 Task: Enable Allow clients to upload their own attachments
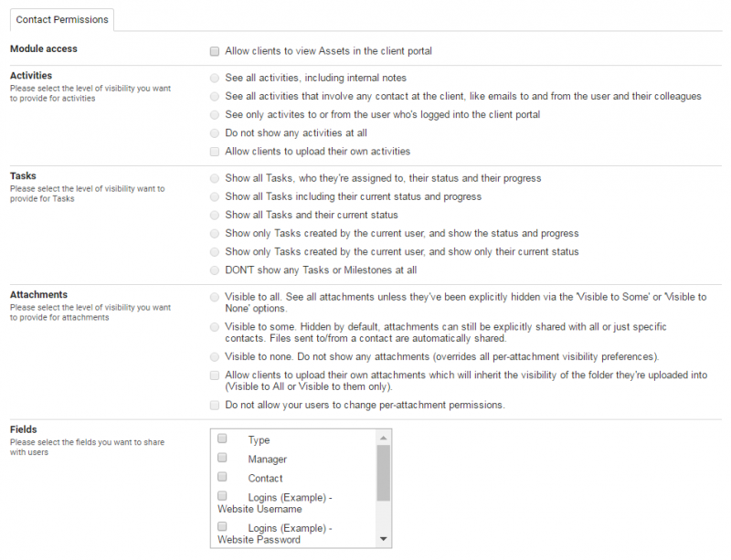click(214, 375)
